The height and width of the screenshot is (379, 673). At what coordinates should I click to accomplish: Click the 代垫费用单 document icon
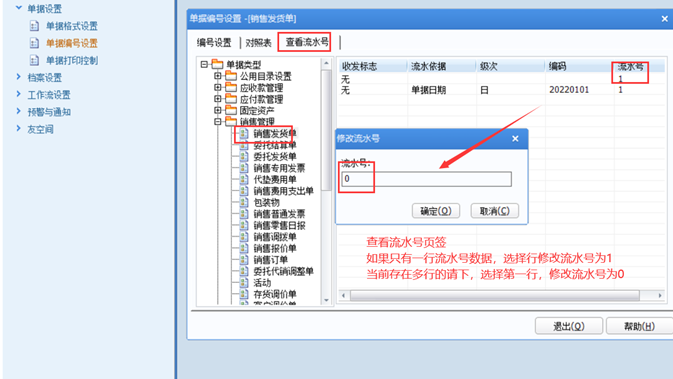[244, 179]
